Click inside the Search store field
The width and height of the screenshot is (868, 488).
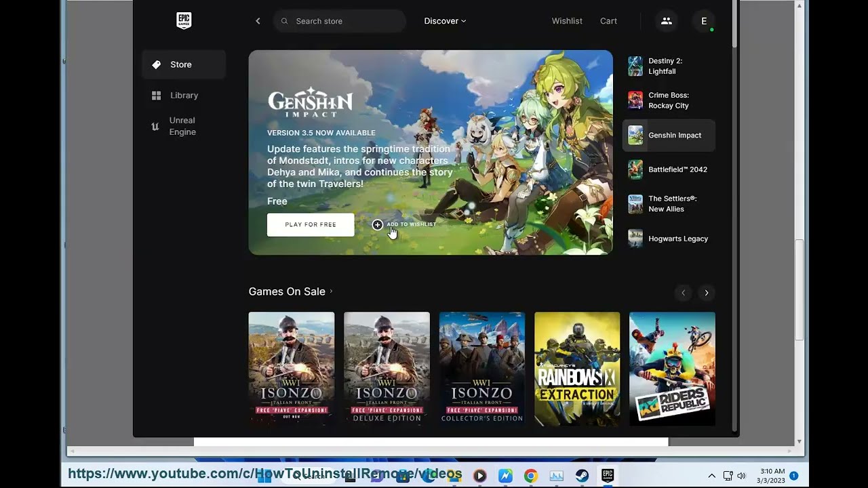coord(339,21)
